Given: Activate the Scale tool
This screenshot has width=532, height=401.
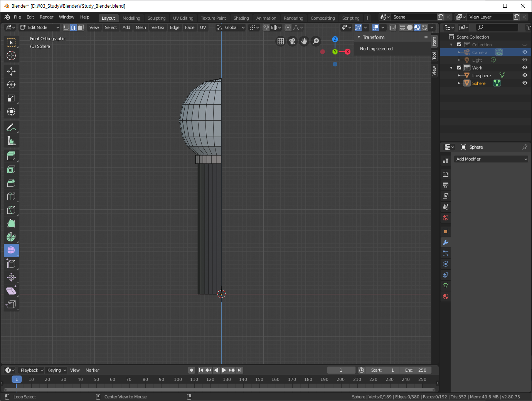Looking at the screenshot, I should pyautogui.click(x=11, y=98).
